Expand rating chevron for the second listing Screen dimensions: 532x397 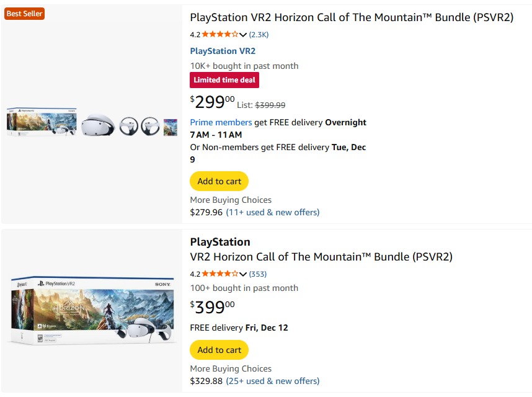point(243,274)
